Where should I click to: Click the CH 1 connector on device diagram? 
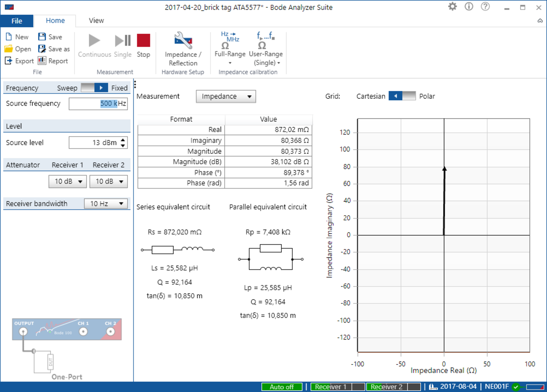pyautogui.click(x=83, y=332)
